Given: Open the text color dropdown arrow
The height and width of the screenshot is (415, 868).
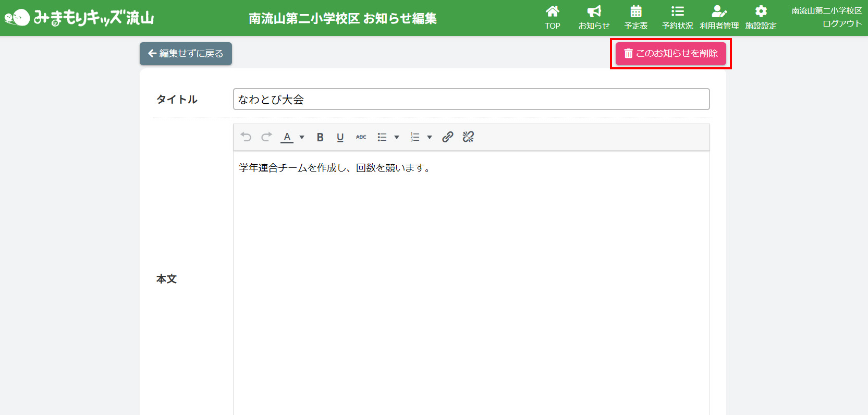Looking at the screenshot, I should pyautogui.click(x=302, y=138).
